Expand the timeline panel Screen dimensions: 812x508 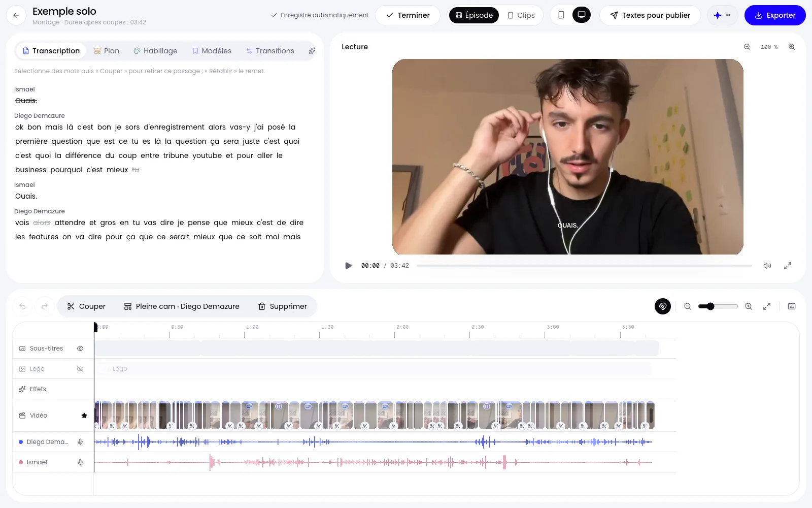tap(767, 306)
